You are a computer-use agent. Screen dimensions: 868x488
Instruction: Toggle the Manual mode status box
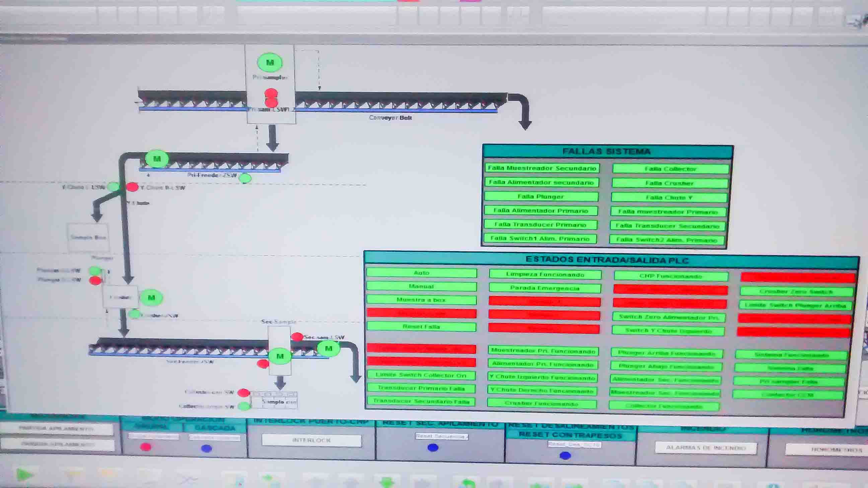tap(422, 286)
